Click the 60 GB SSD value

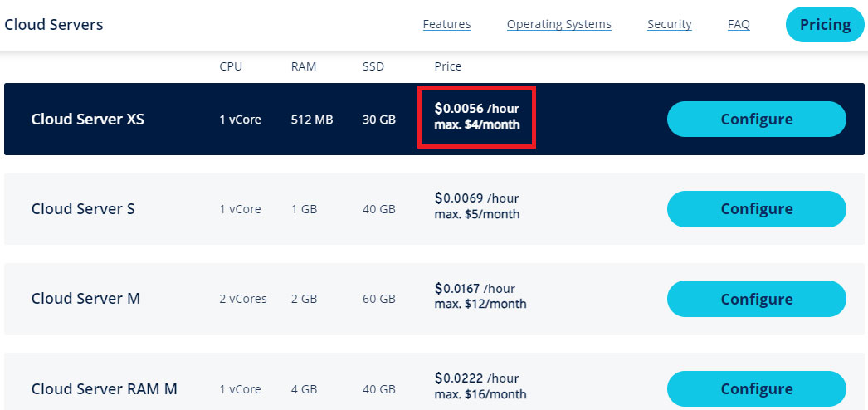point(379,300)
